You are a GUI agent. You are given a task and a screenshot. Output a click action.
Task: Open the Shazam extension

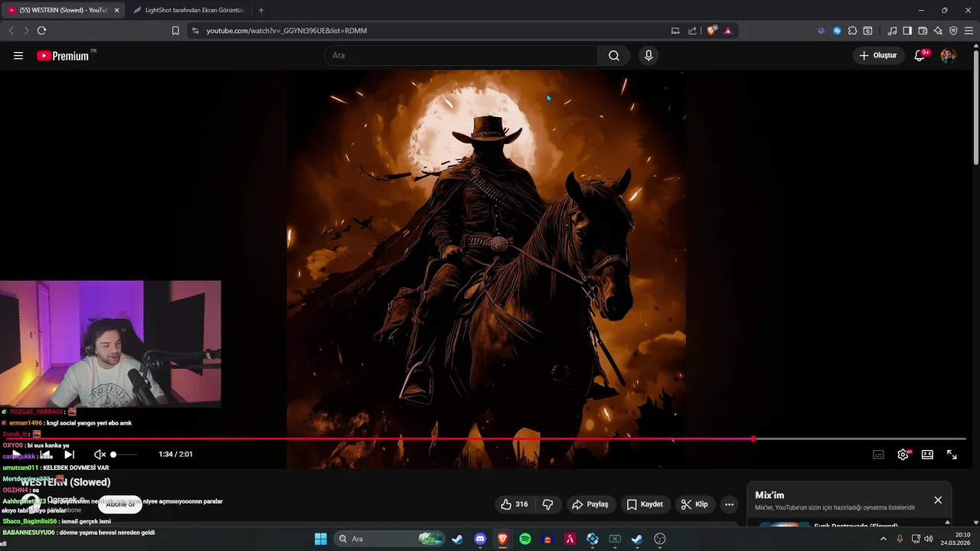pos(837,31)
